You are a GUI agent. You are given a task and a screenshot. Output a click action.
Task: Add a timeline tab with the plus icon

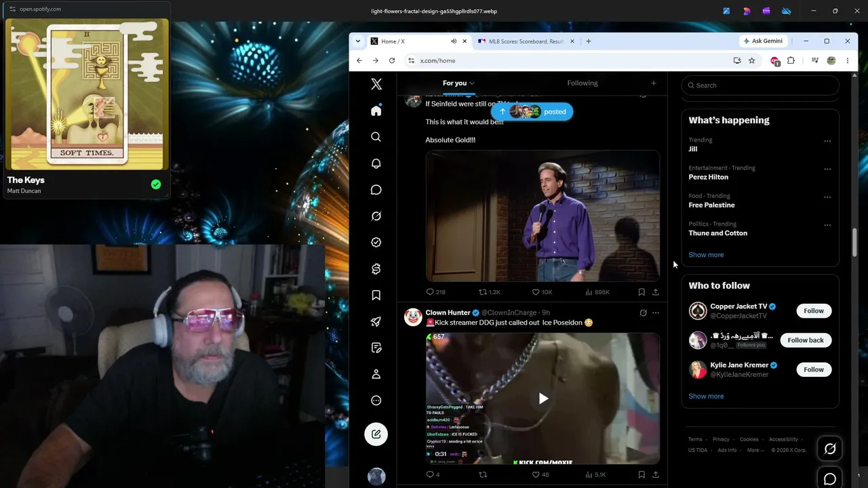point(654,83)
